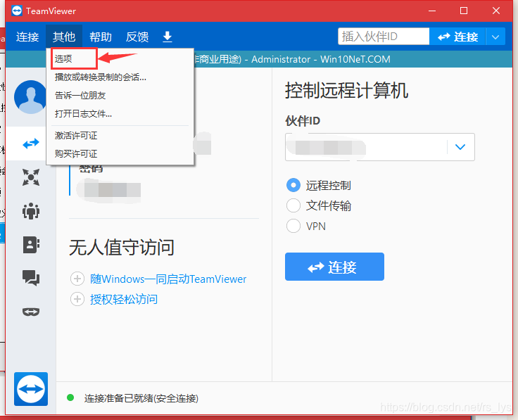Choose 购买许可证 menu entry
Image resolution: width=518 pixels, height=420 pixels.
coord(120,153)
